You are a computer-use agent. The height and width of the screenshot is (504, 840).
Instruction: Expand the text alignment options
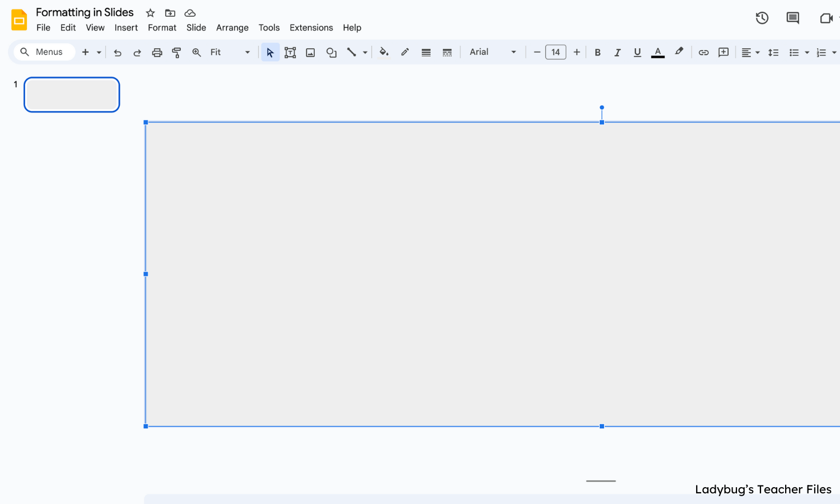757,52
